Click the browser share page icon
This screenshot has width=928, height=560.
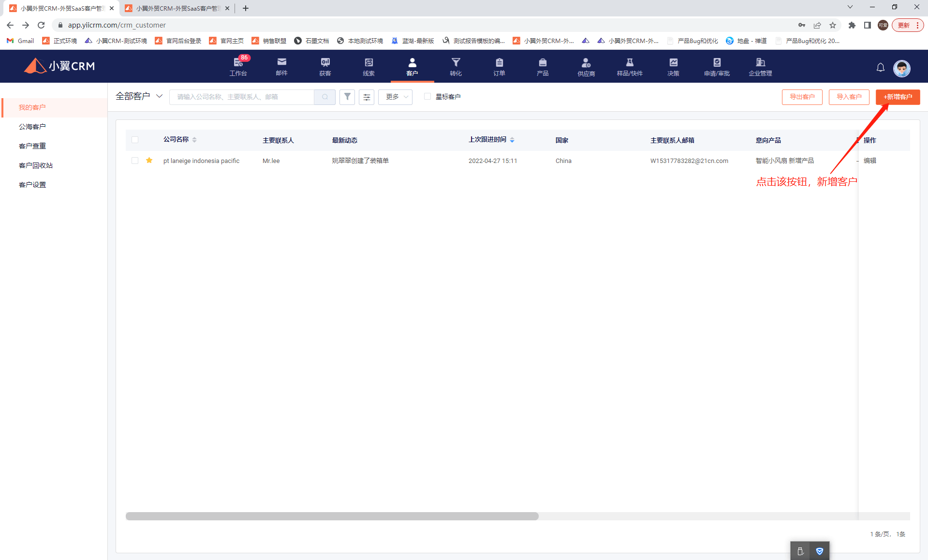point(817,25)
